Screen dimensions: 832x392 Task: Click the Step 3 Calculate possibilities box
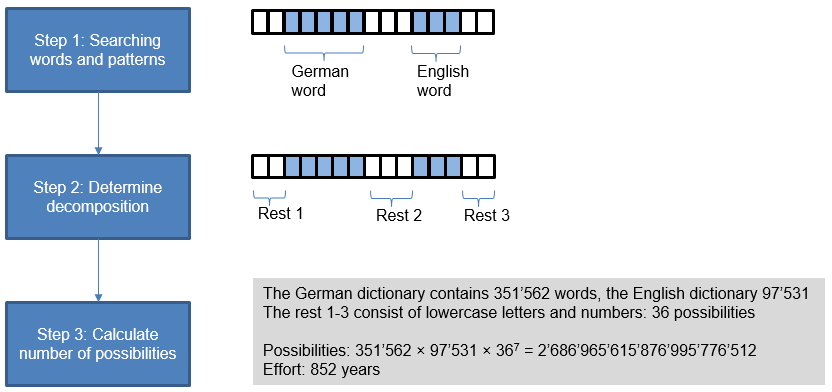(98, 344)
